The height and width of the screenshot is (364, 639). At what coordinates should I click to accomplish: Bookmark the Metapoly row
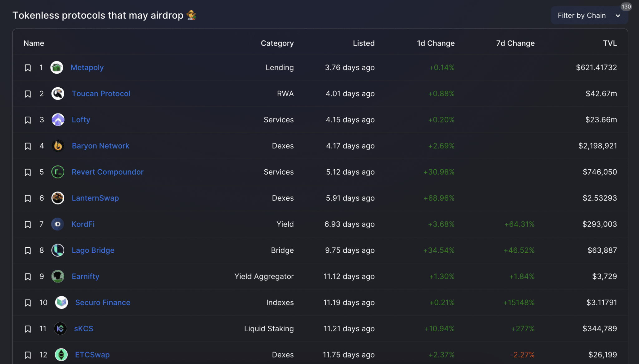pos(28,67)
